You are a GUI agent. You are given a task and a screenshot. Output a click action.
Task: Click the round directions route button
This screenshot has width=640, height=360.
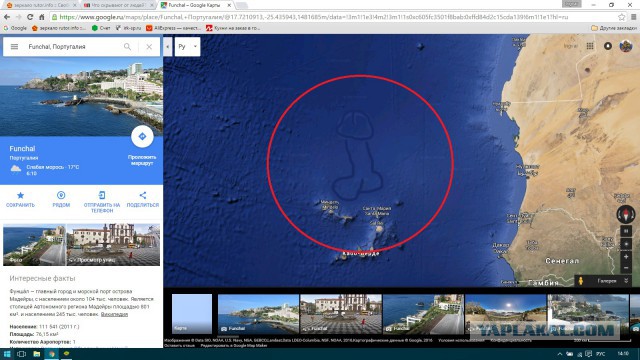[142, 136]
